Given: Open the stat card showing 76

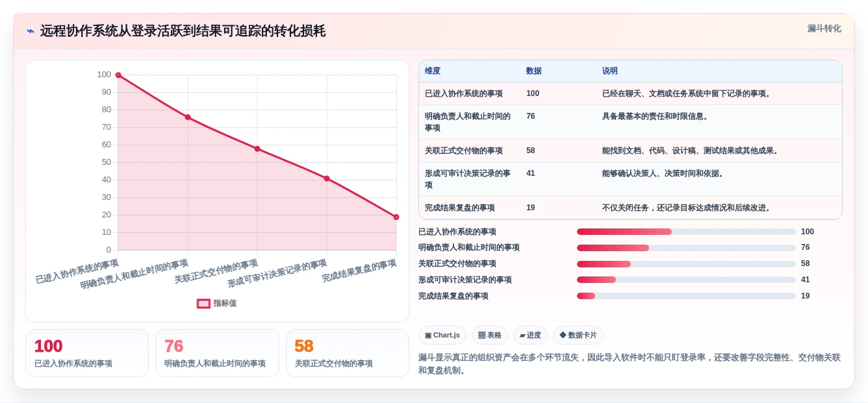Looking at the screenshot, I should pos(217,353).
